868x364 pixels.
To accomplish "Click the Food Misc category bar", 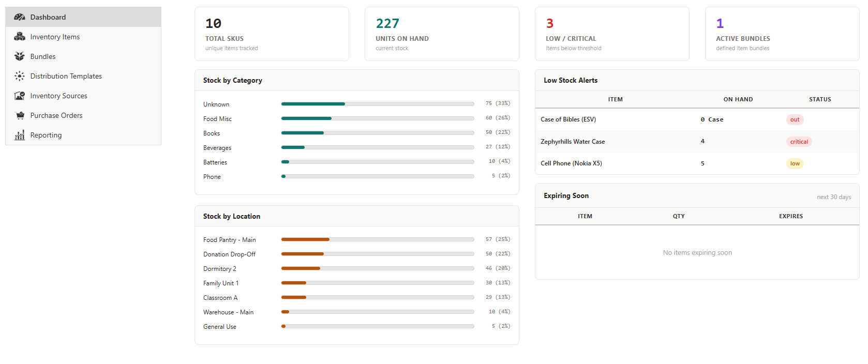I will click(378, 118).
